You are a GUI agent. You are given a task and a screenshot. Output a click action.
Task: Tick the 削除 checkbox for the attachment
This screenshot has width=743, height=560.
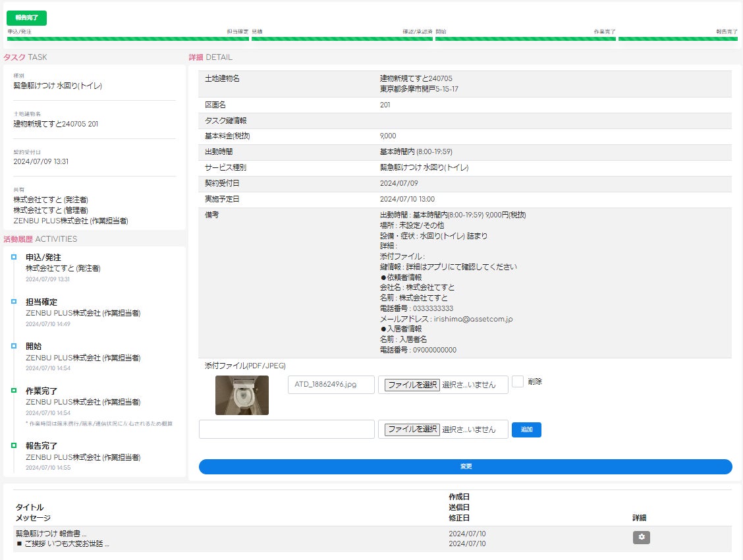(518, 381)
